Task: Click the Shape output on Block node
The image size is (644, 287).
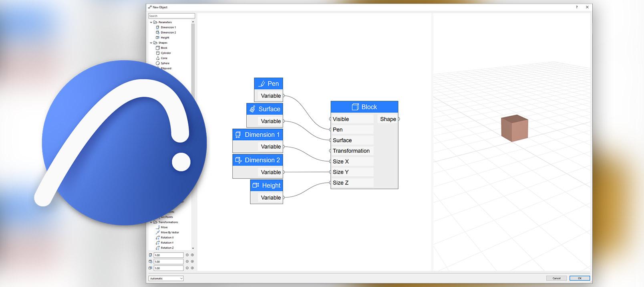Action: tap(388, 119)
